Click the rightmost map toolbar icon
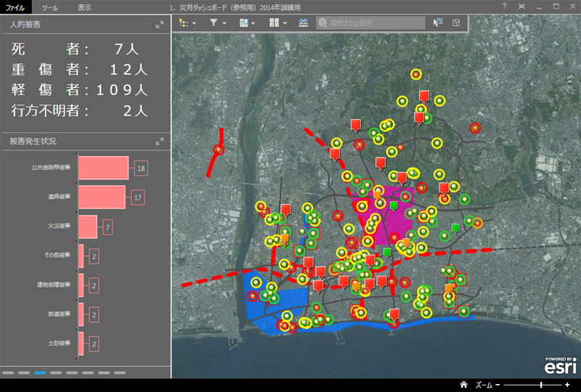Image resolution: width=581 pixels, height=392 pixels. point(456,23)
